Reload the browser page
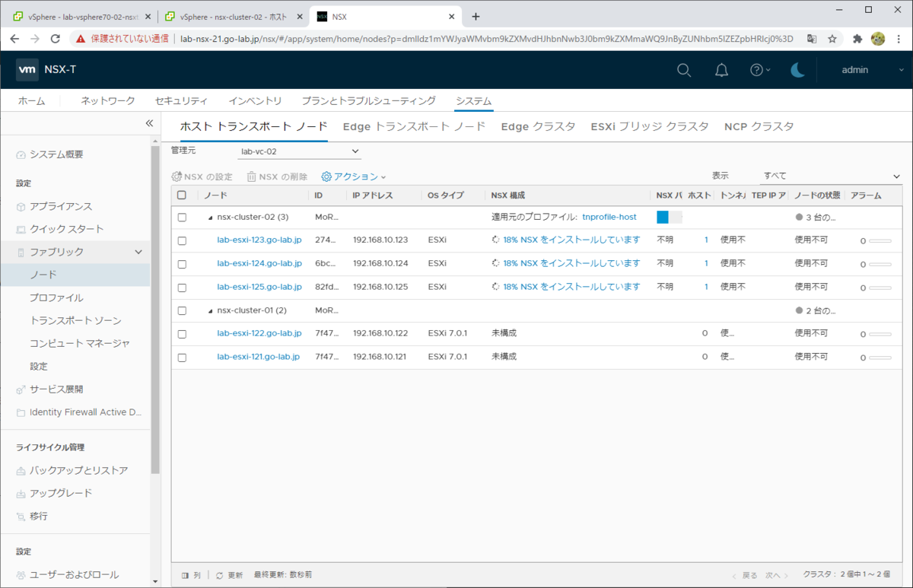This screenshot has width=913, height=588. tap(55, 38)
